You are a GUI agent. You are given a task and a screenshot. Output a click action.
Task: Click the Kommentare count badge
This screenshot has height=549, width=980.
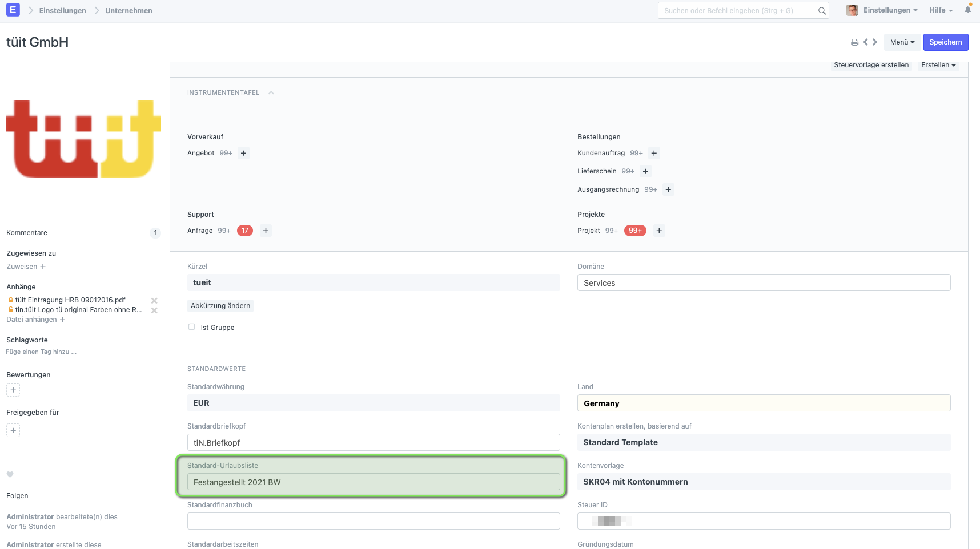(x=155, y=233)
